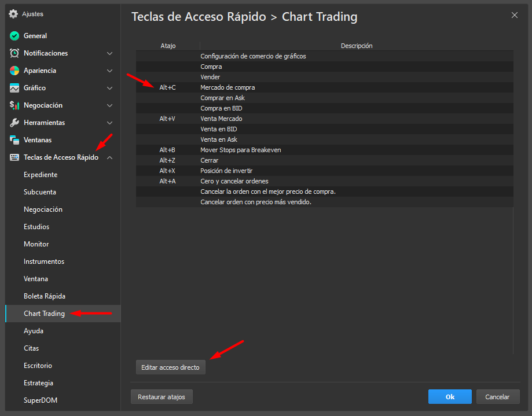532x416 pixels.
Task: Expand the Apariencia section chevron
Action: pos(110,71)
